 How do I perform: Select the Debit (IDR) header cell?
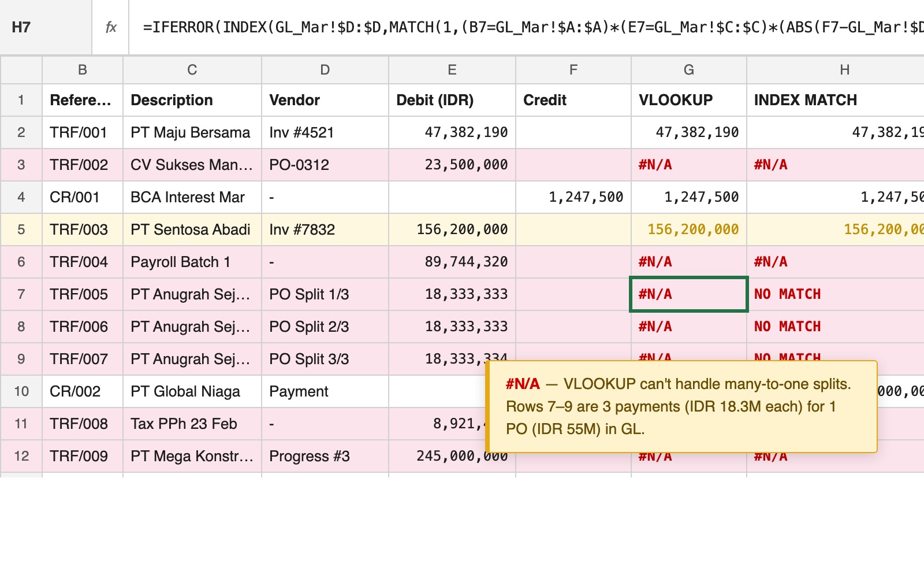point(452,100)
